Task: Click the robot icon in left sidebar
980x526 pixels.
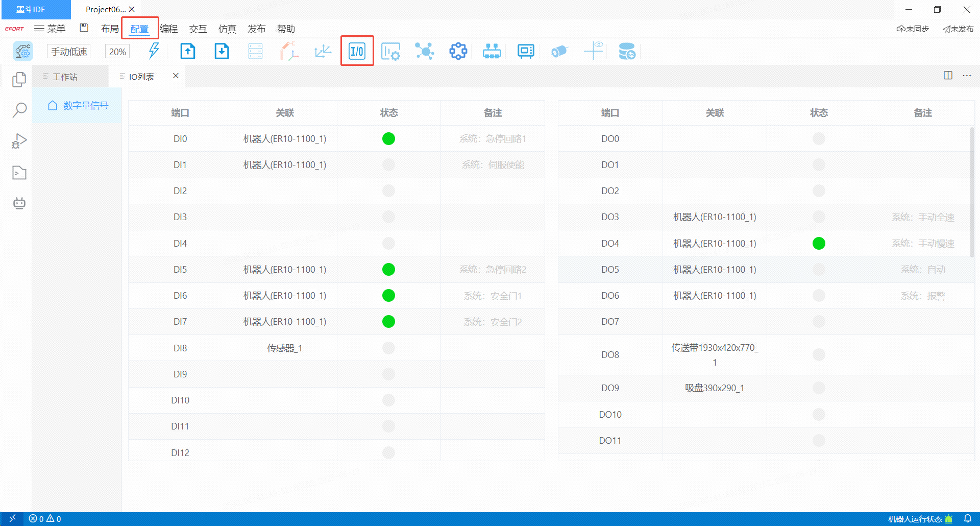Action: click(19, 203)
